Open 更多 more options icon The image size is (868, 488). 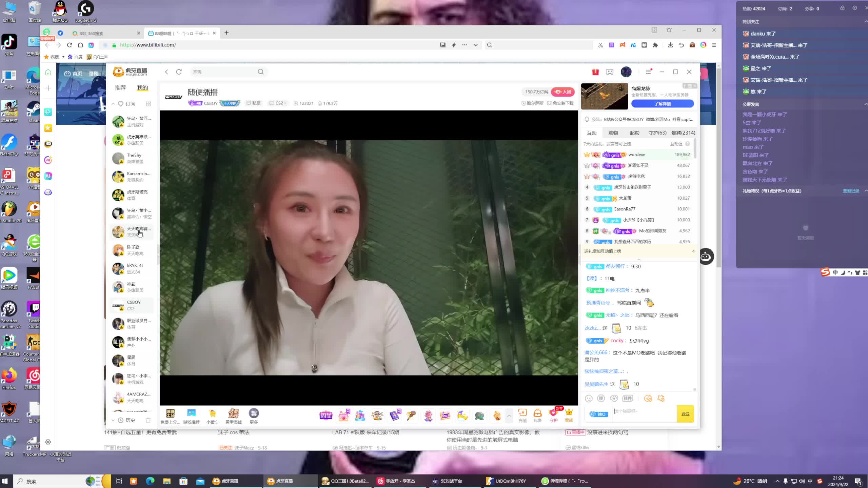point(254,416)
